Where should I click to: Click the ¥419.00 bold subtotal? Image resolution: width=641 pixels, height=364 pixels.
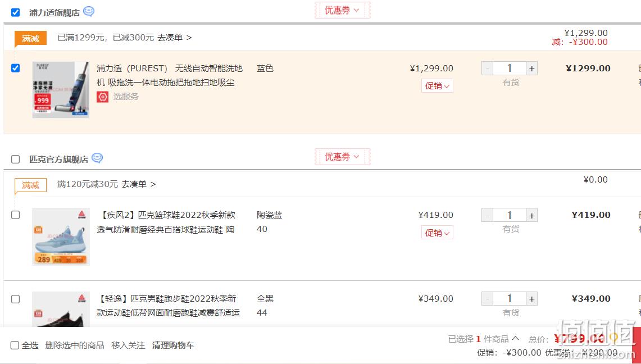coord(591,215)
